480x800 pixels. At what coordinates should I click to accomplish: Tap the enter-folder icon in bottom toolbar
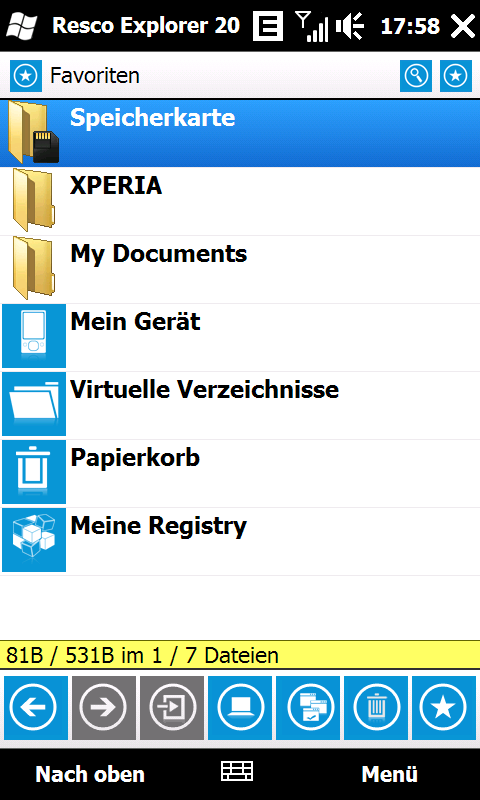[x=172, y=708]
